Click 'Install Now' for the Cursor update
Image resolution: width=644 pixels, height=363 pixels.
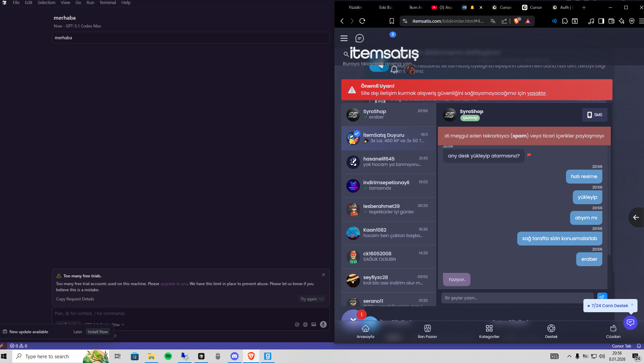[98, 332]
